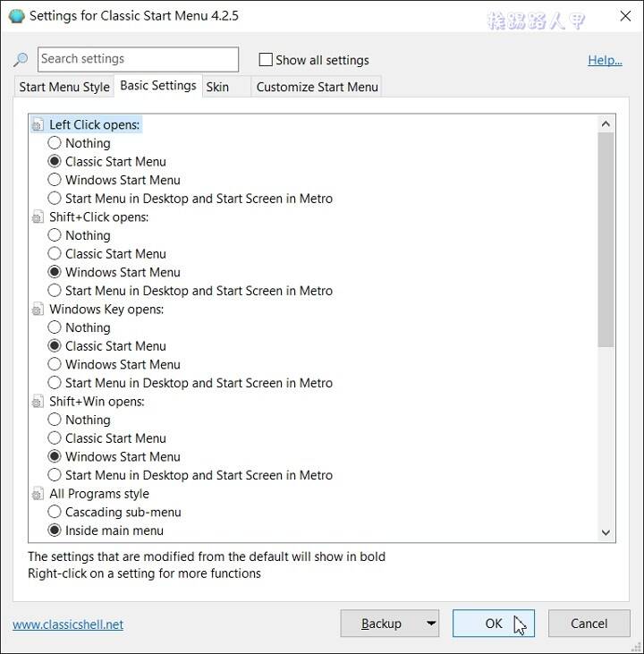Image resolution: width=644 pixels, height=654 pixels.
Task: Click the vertical scrollbar thumb in settings list
Action: click(x=606, y=240)
